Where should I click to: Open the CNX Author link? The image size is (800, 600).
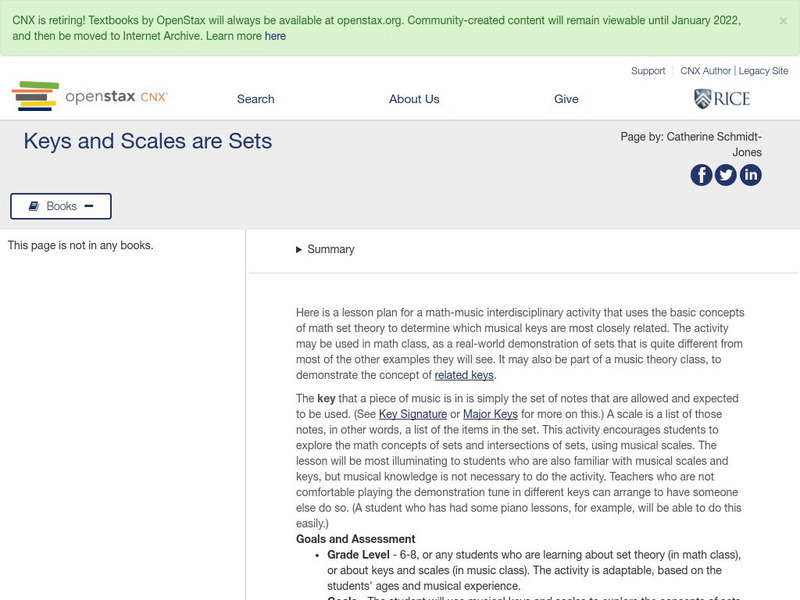pos(706,71)
